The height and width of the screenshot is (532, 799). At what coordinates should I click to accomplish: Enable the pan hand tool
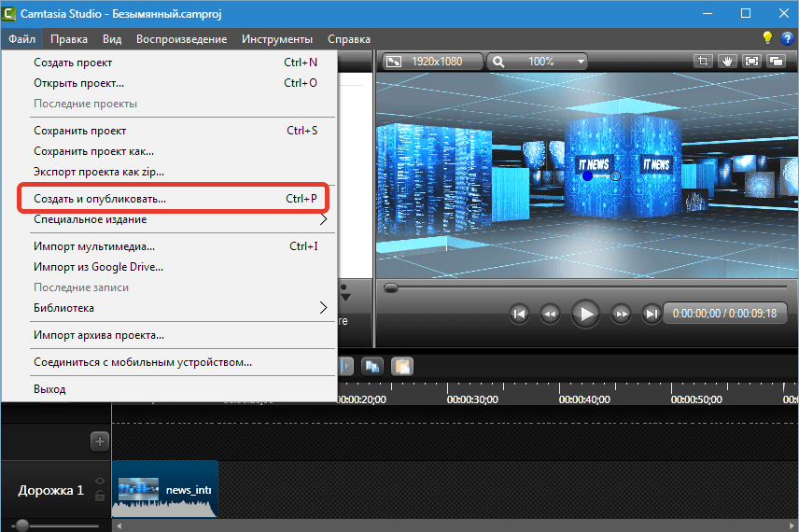(x=728, y=62)
